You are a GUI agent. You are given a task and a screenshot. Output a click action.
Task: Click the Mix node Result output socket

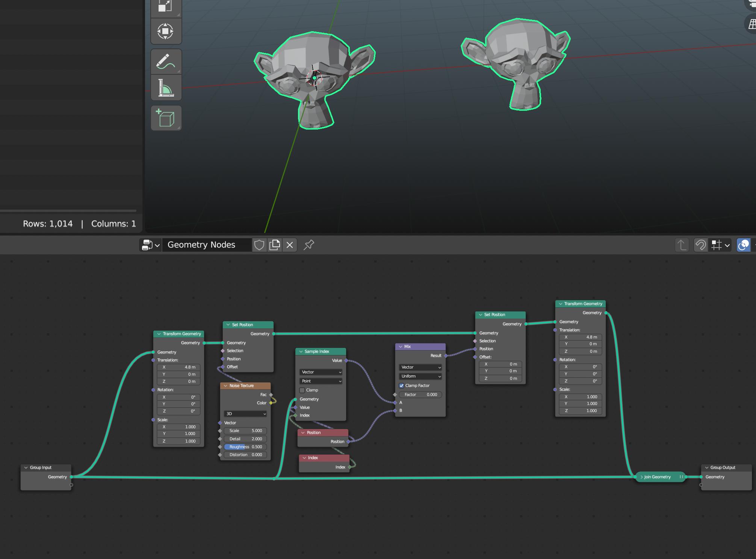446,355
